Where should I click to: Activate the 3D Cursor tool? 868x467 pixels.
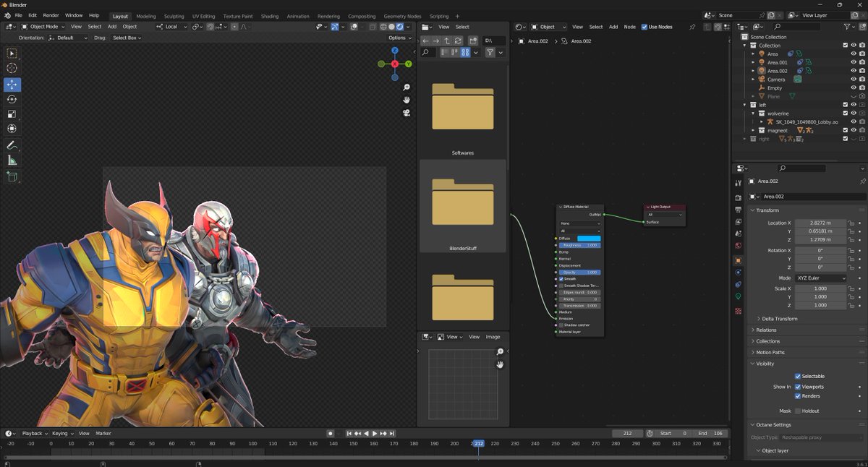tap(12, 68)
